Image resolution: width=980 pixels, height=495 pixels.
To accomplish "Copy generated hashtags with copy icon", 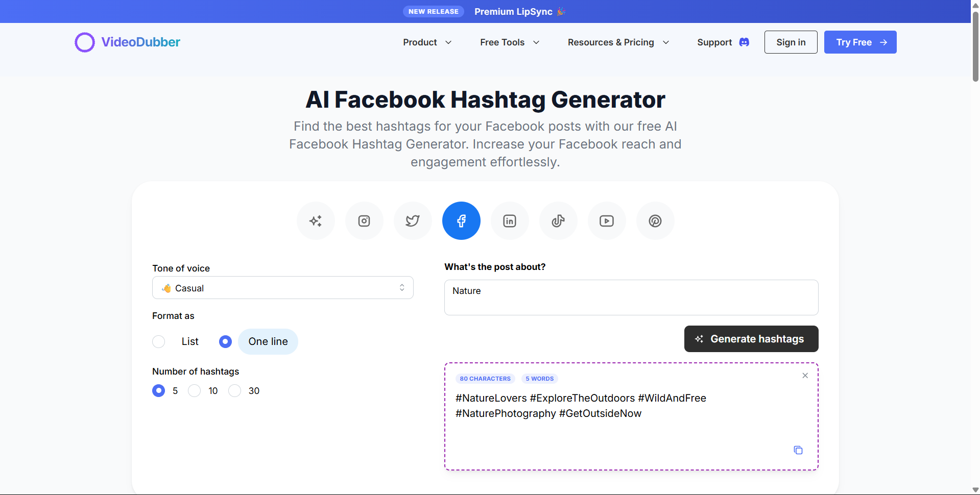I will [x=798, y=450].
